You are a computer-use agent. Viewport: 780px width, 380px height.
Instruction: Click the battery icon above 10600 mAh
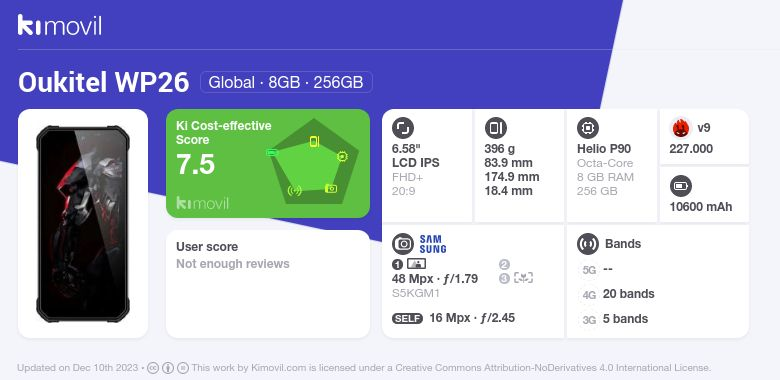tap(681, 187)
